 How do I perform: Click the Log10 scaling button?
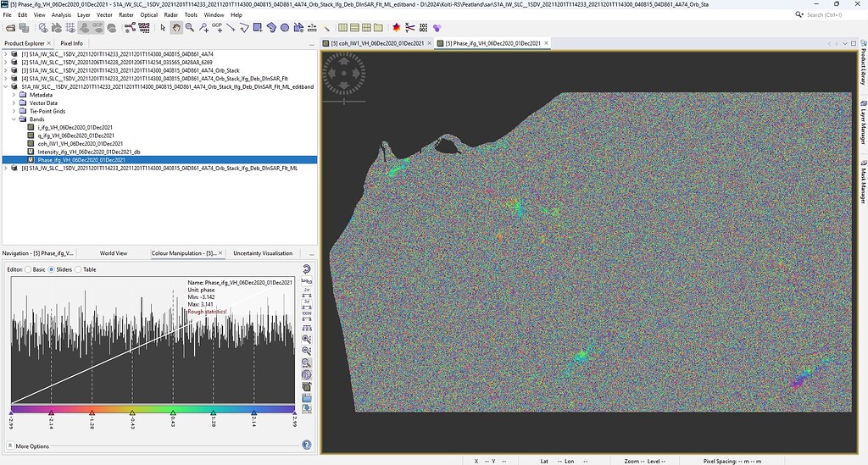pos(306,281)
